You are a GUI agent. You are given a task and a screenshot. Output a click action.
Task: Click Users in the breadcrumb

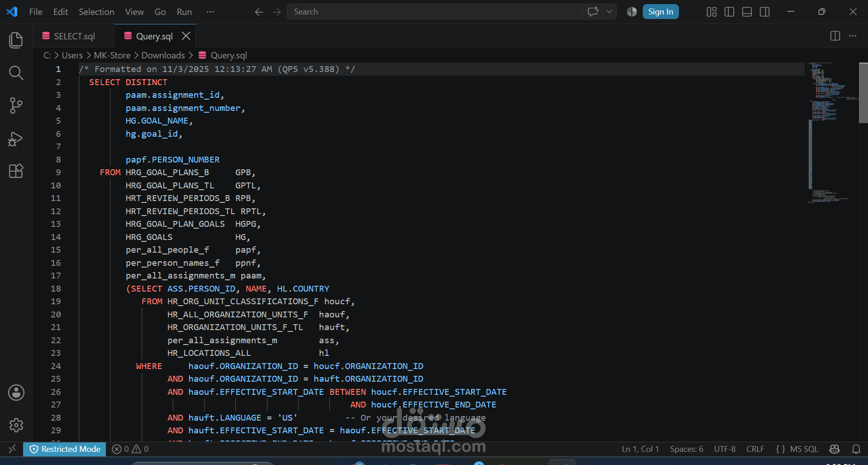72,55
